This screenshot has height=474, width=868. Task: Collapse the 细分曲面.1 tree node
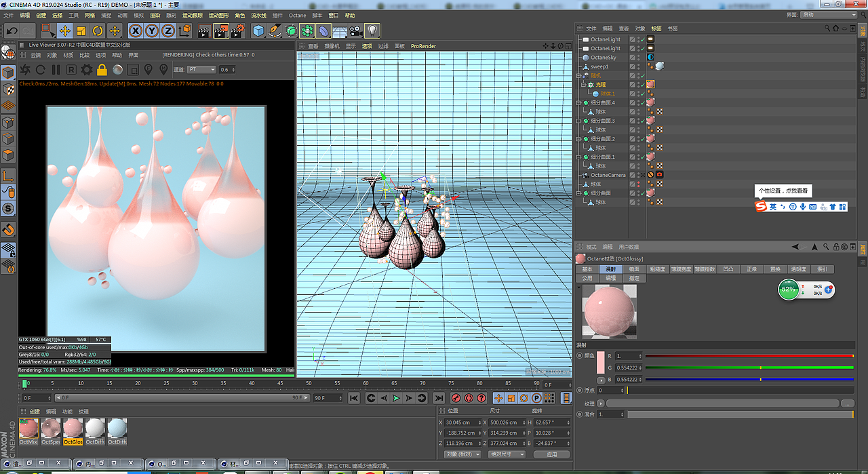click(578, 157)
